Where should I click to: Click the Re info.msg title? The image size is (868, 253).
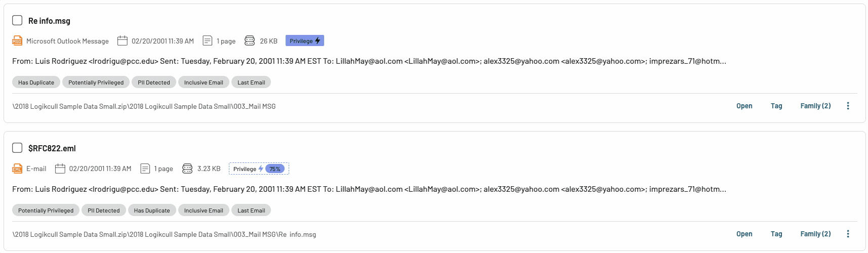(49, 21)
